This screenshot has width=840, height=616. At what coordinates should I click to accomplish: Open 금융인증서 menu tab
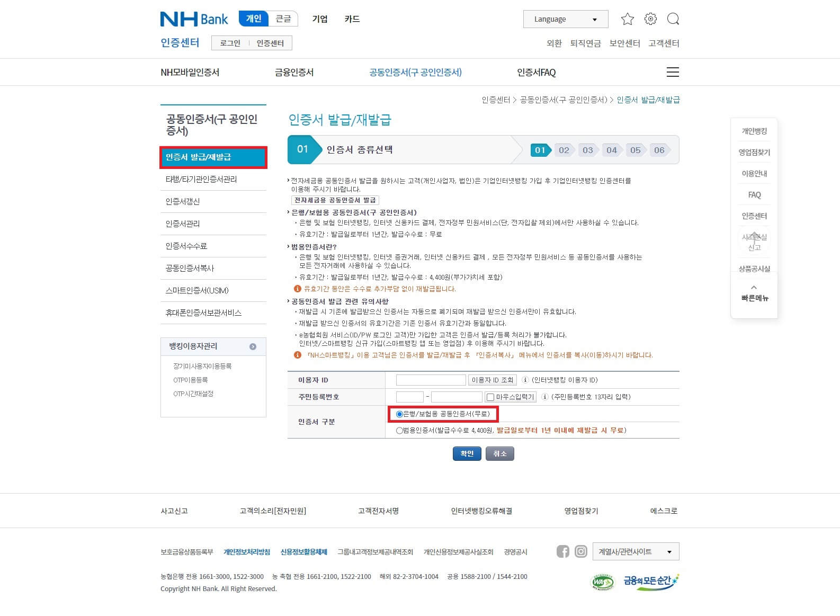point(294,72)
